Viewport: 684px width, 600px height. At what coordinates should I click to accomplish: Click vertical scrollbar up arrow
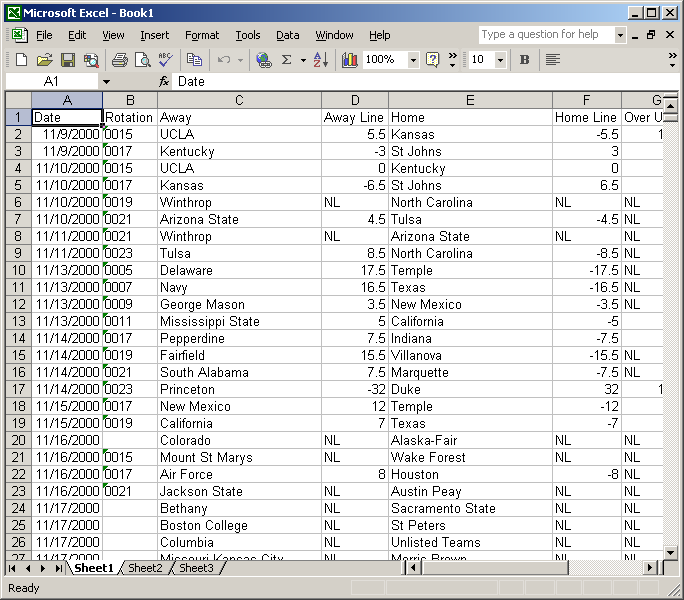point(671,106)
